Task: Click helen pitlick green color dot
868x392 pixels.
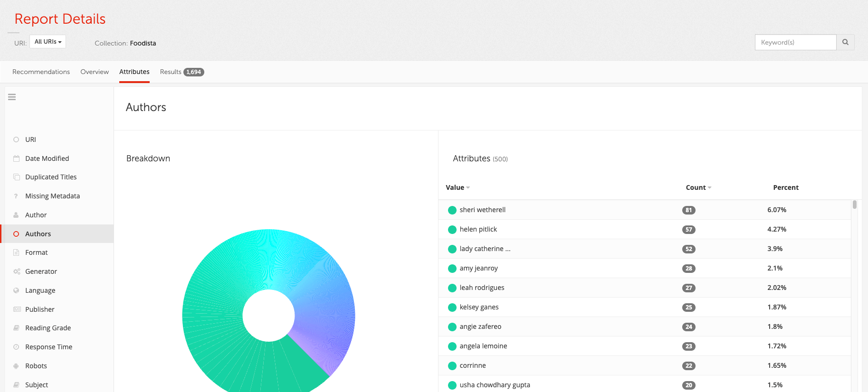Action: (x=452, y=230)
